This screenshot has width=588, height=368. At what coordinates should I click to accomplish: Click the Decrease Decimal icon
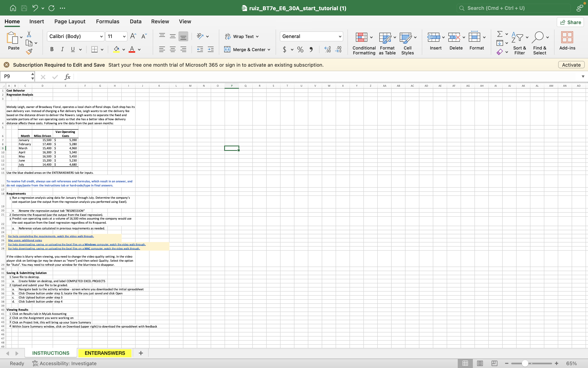pyautogui.click(x=338, y=49)
